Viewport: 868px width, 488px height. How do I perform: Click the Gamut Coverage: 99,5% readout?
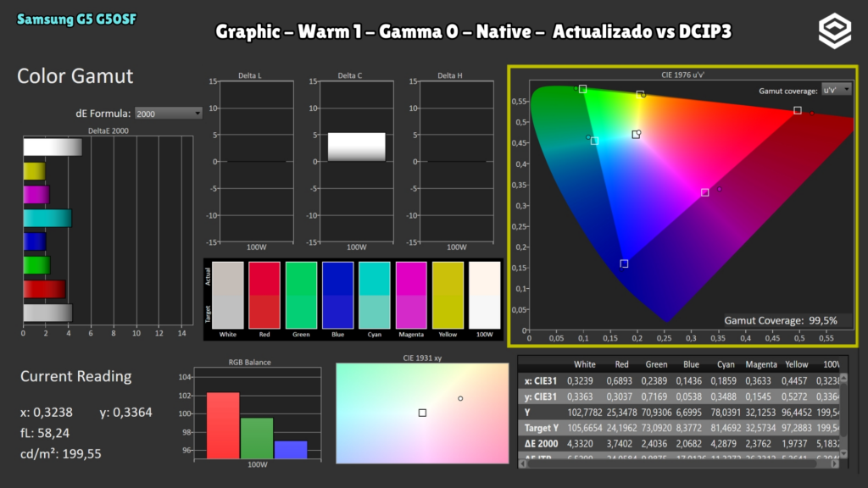(x=781, y=320)
